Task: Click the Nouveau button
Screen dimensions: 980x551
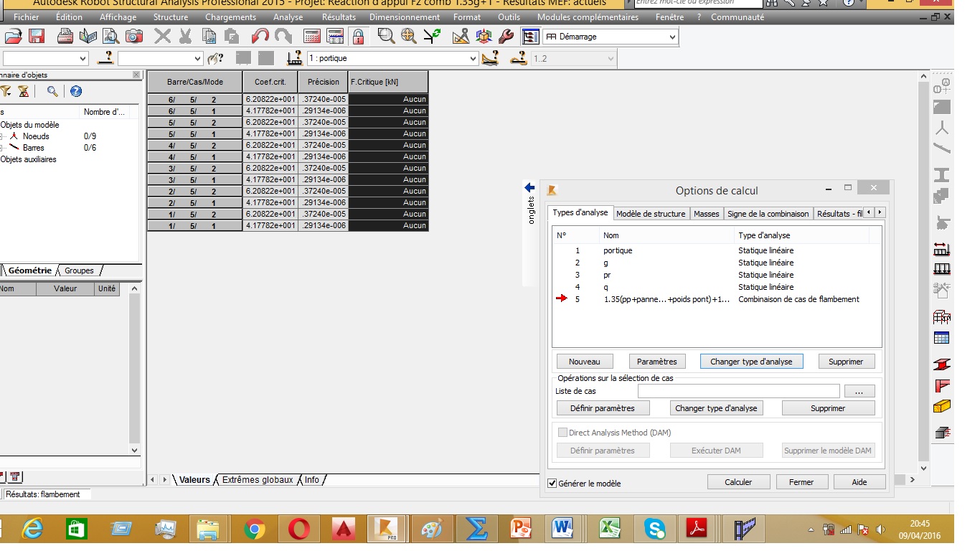Action: (x=585, y=362)
